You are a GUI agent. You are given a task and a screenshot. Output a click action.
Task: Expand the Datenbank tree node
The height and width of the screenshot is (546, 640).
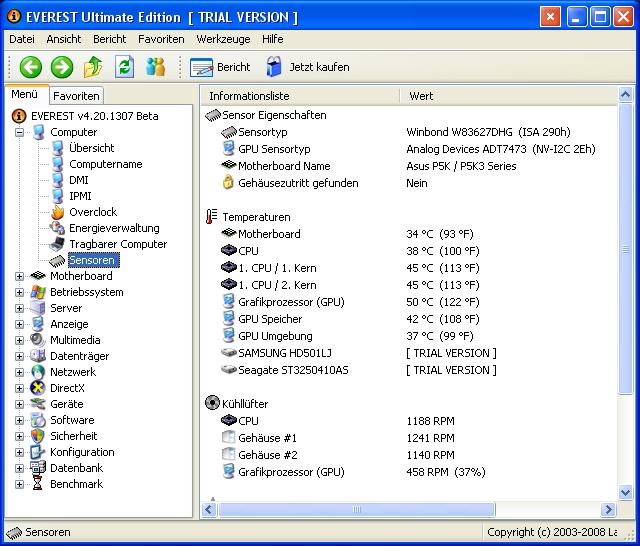pos(19,468)
